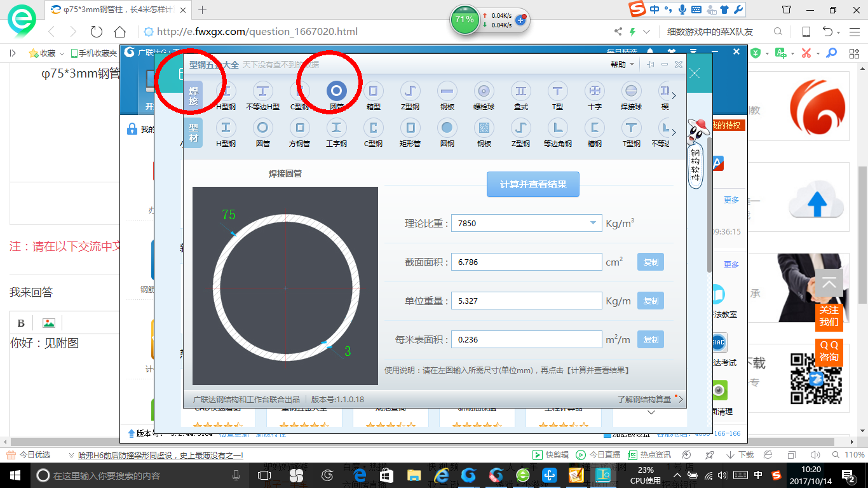The width and height of the screenshot is (868, 488).
Task: Select 钢板 in the 型材 row
Action: click(x=484, y=133)
